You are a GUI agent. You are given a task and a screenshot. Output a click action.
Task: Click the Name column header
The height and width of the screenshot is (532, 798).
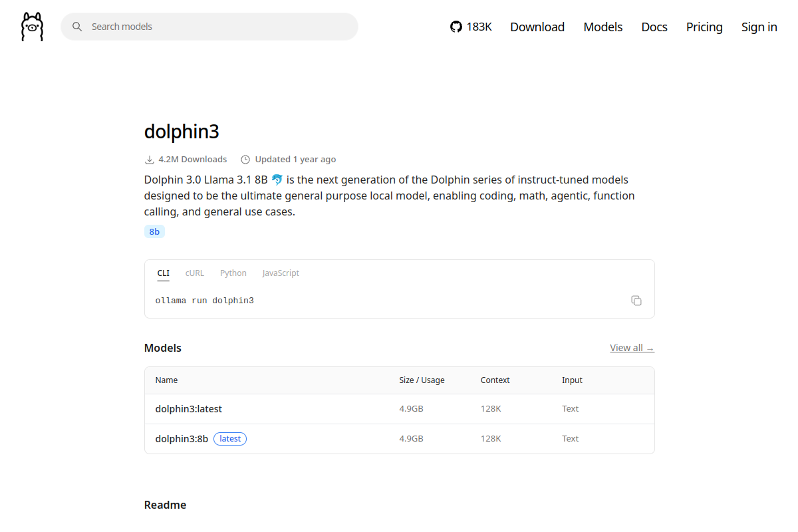[166, 380]
